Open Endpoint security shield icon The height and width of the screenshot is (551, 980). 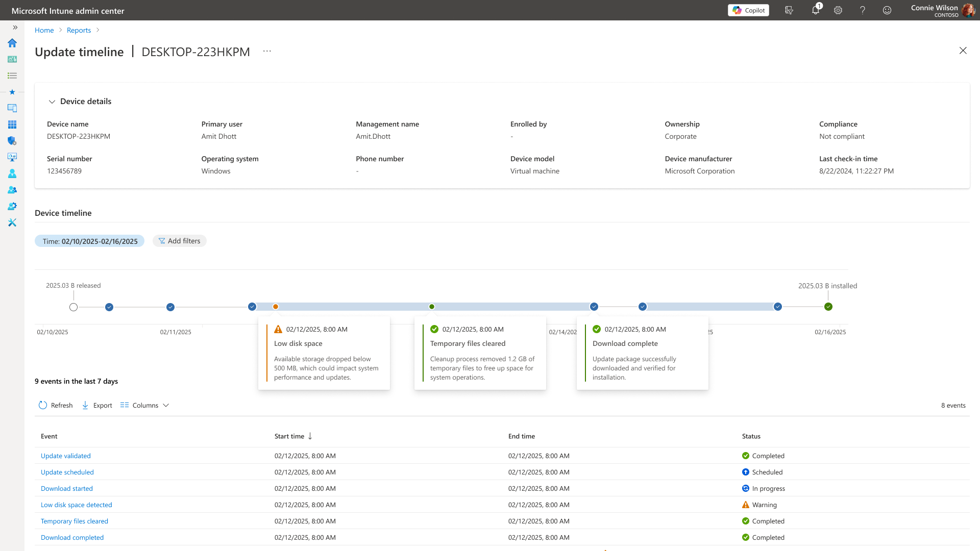pos(12,141)
